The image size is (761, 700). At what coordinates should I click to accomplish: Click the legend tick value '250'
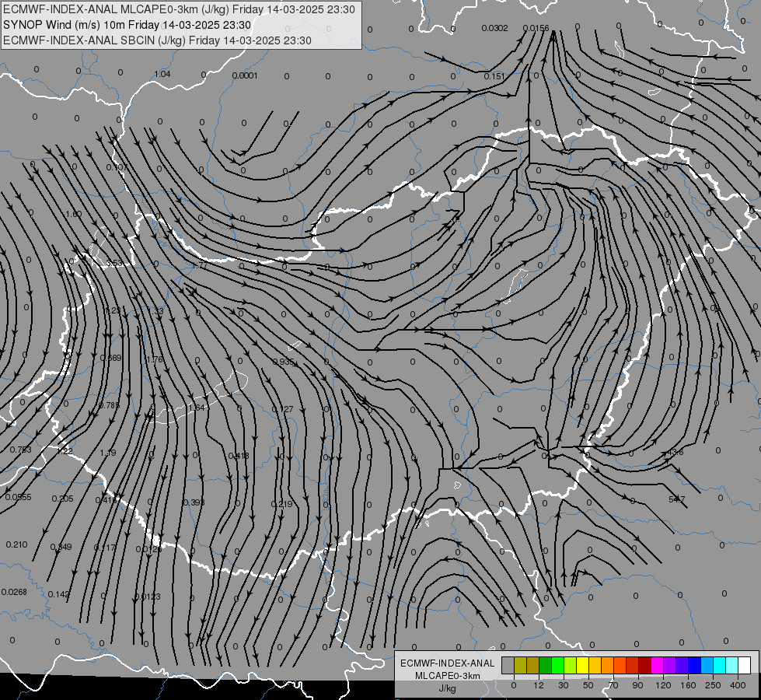pyautogui.click(x=713, y=685)
